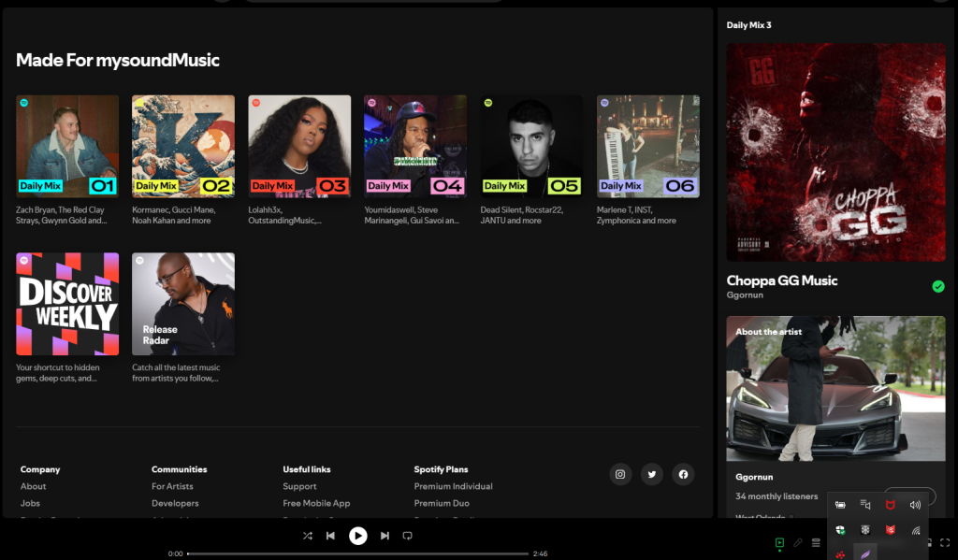The width and height of the screenshot is (958, 560).
Task: Open Daily Mix 02 playlist cover
Action: click(183, 147)
